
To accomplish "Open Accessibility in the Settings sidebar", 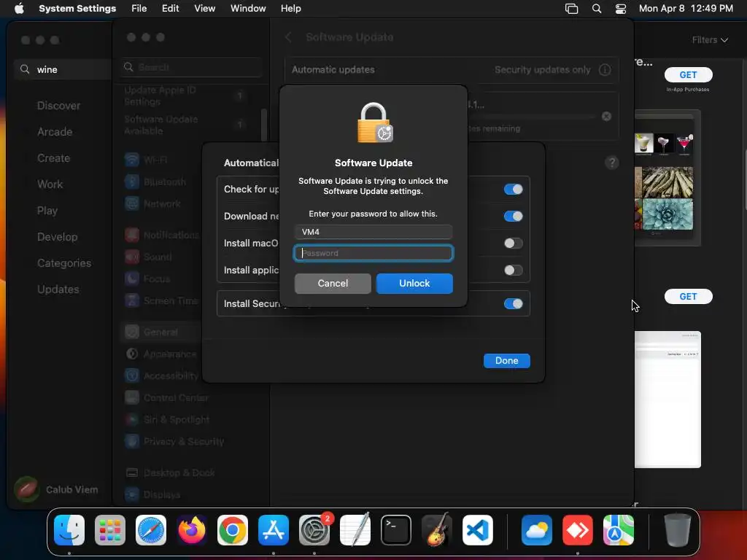I will point(161,376).
